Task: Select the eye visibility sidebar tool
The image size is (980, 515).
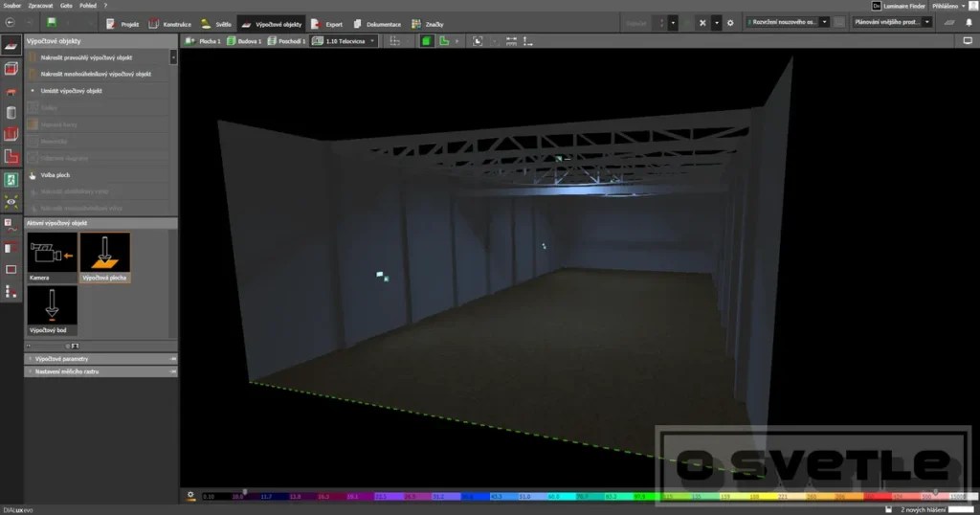Action: (x=11, y=202)
